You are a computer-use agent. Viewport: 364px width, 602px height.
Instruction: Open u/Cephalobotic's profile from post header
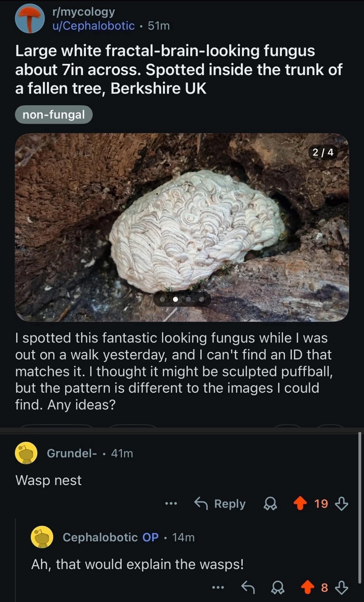pyautogui.click(x=94, y=26)
